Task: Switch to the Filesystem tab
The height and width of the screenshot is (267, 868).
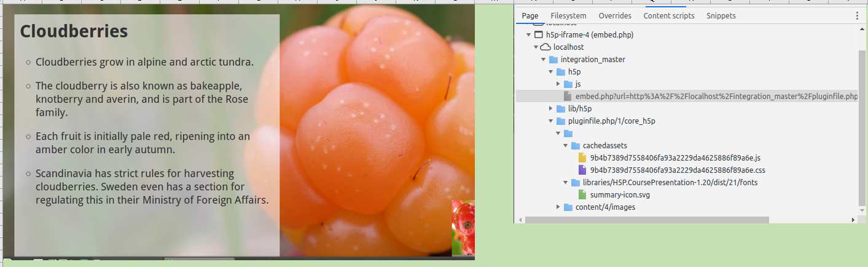Action: [x=568, y=16]
